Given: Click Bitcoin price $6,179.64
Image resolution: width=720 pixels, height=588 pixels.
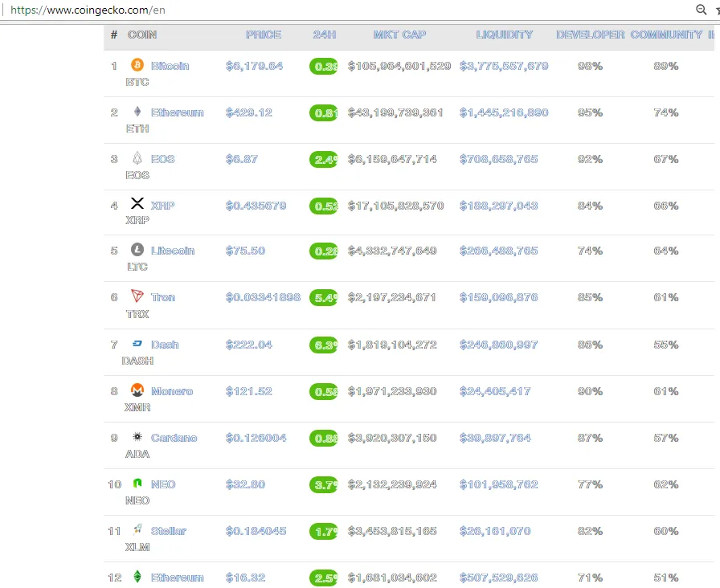Looking at the screenshot, I should point(255,66).
